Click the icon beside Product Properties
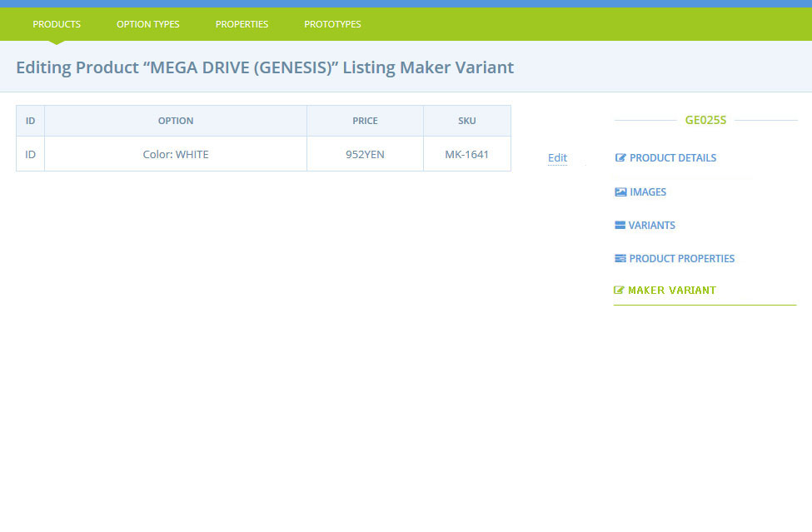Viewport: 812px width, 532px height. point(620,258)
